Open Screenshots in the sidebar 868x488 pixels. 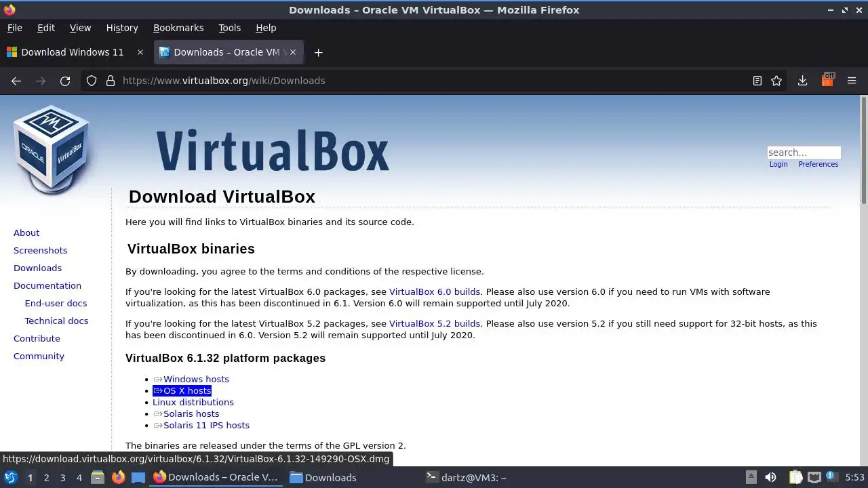[40, 250]
